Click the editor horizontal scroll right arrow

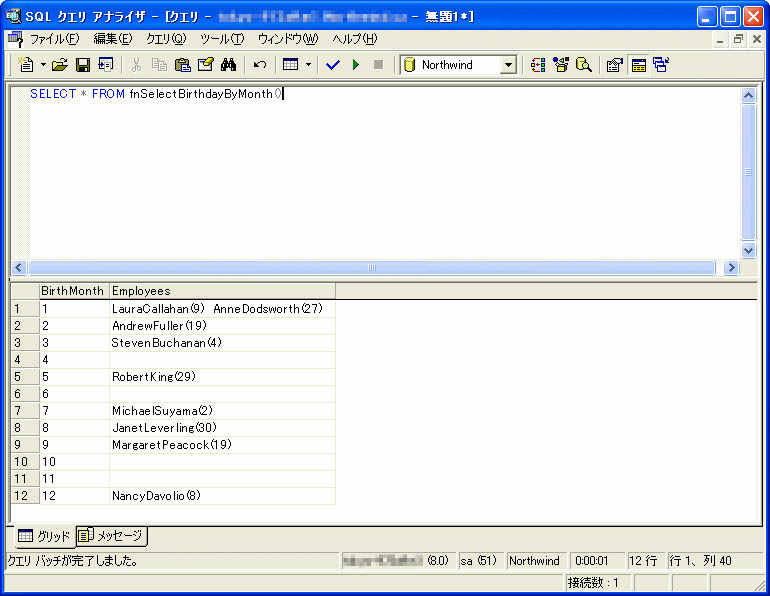click(731, 268)
